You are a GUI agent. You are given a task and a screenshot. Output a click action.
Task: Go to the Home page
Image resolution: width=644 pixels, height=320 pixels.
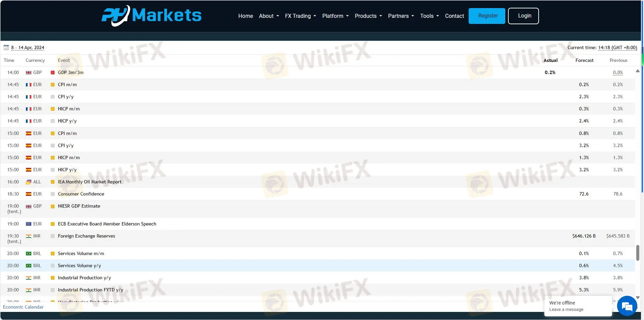tap(245, 16)
